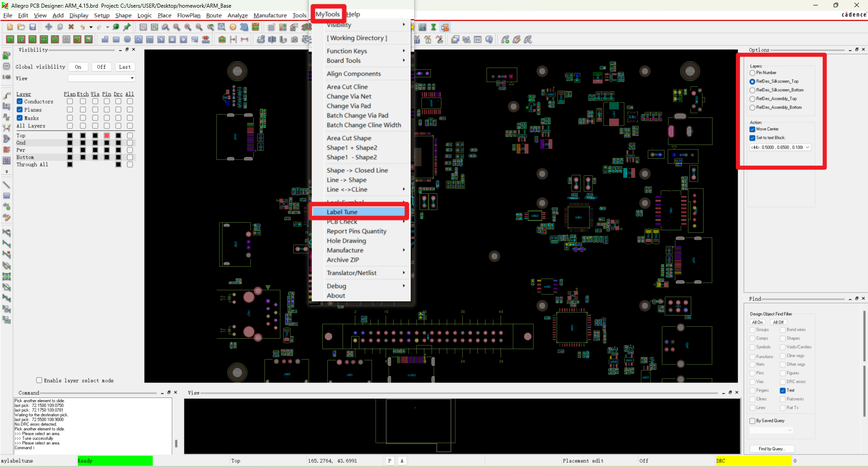Expand the Translator/Netlist submenu
Screen dimensions: 868x467
coord(365,273)
